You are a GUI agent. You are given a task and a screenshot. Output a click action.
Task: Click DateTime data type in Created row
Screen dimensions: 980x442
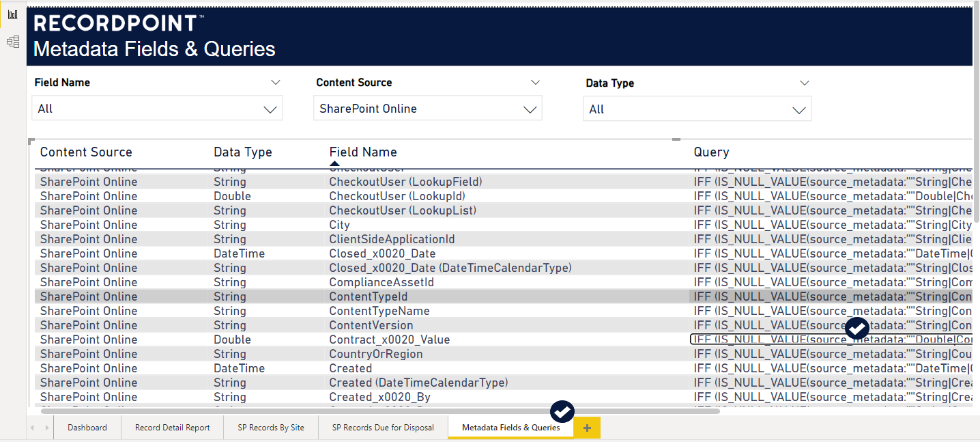pos(239,368)
